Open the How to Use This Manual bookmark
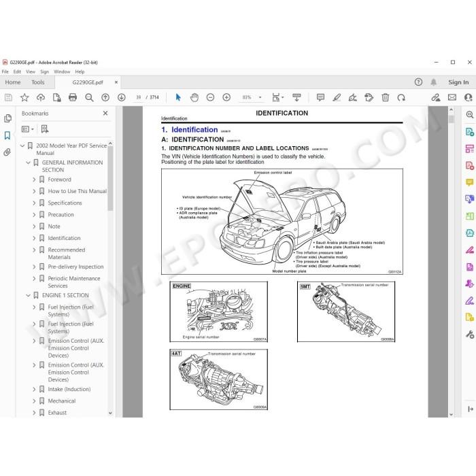The width and height of the screenshot is (476, 476). coord(77,191)
